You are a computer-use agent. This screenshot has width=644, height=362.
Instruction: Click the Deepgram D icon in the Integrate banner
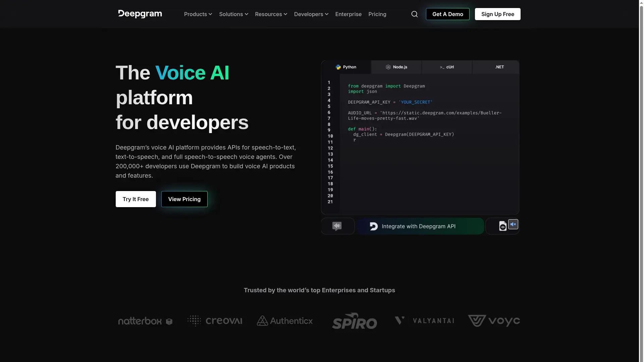[373, 226]
